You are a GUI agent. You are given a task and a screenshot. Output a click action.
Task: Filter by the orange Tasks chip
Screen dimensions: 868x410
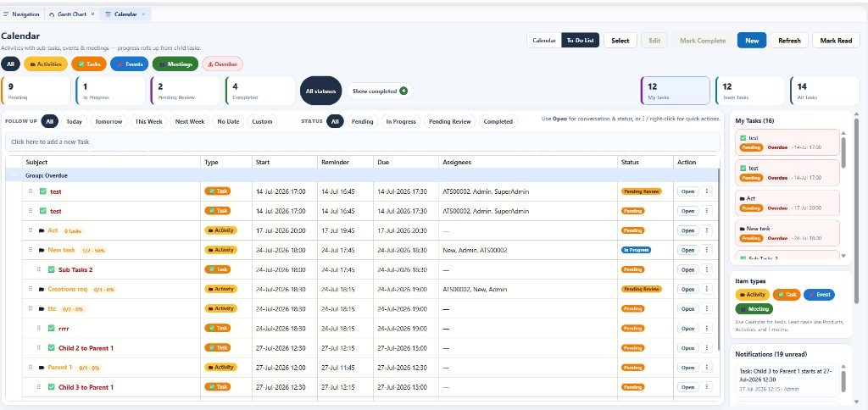coord(89,64)
